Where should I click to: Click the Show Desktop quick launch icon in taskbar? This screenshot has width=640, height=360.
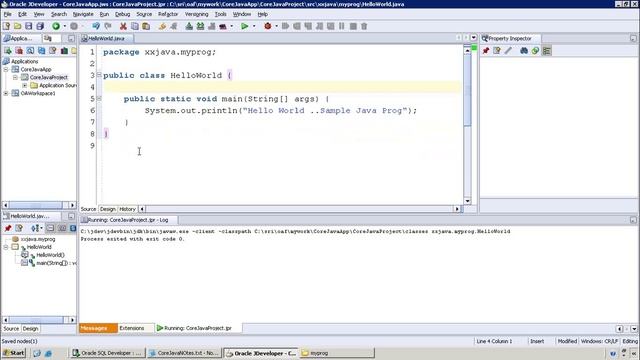[37, 353]
